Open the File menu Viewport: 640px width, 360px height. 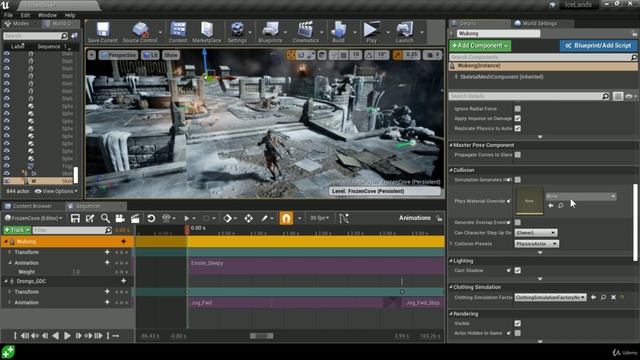[8, 15]
